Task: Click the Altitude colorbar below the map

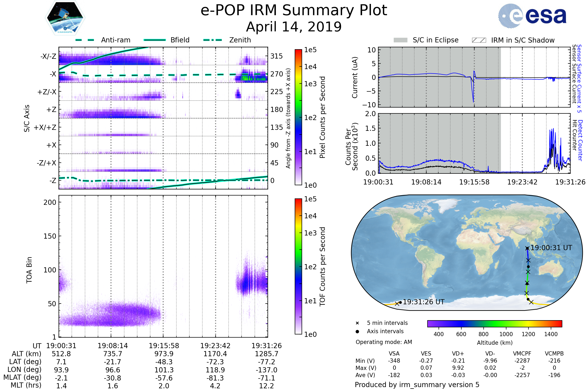Action: click(x=494, y=323)
